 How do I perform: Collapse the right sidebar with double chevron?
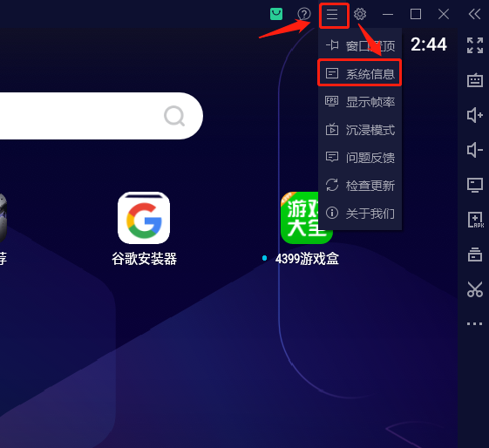tap(474, 14)
